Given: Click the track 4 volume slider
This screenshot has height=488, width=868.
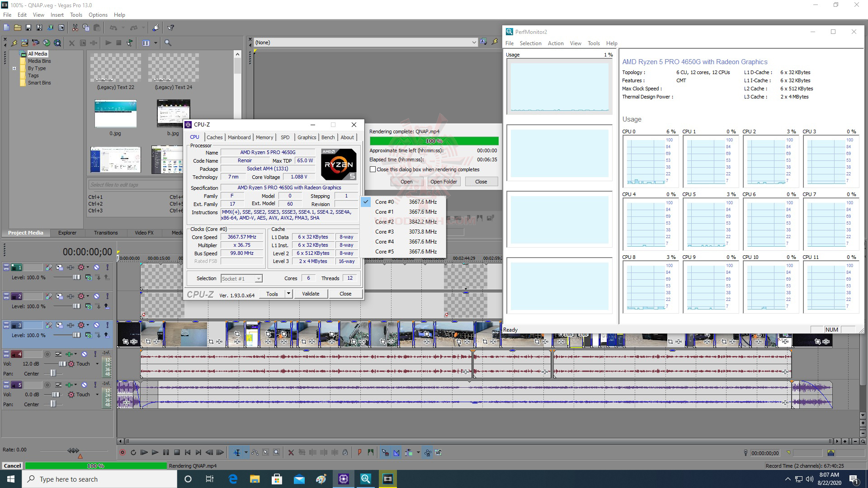Looking at the screenshot, I should pos(62,364).
